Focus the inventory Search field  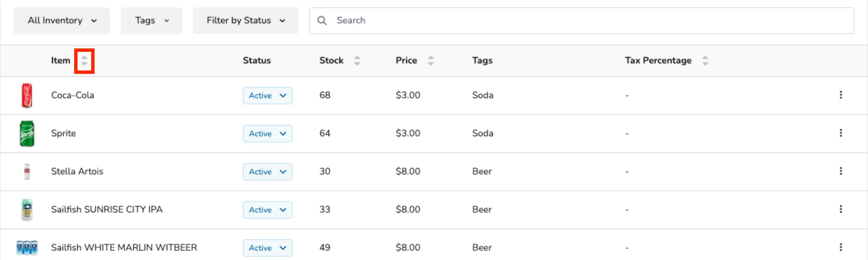(x=581, y=21)
